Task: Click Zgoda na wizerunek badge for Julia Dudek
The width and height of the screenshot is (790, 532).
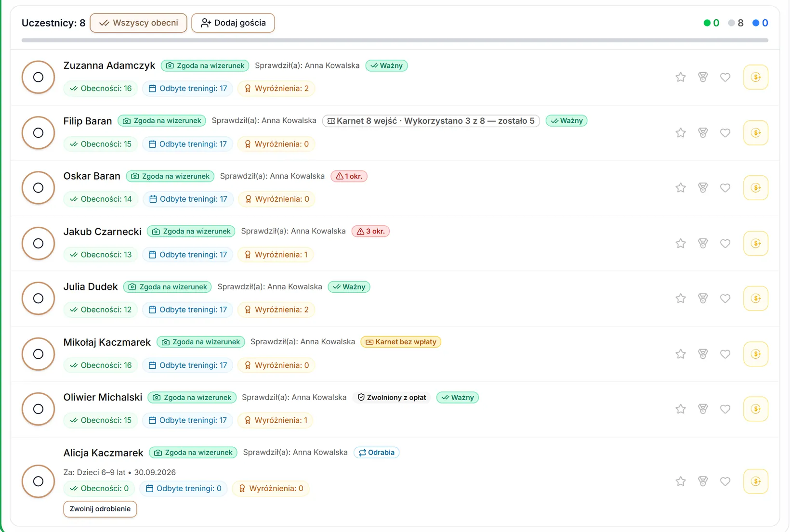Action: tap(168, 287)
